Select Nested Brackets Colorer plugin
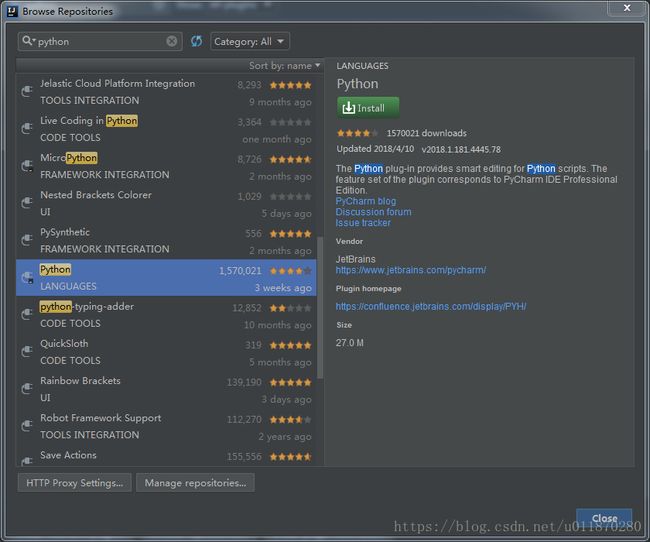Screen dimensions: 650x542 [x=166, y=203]
